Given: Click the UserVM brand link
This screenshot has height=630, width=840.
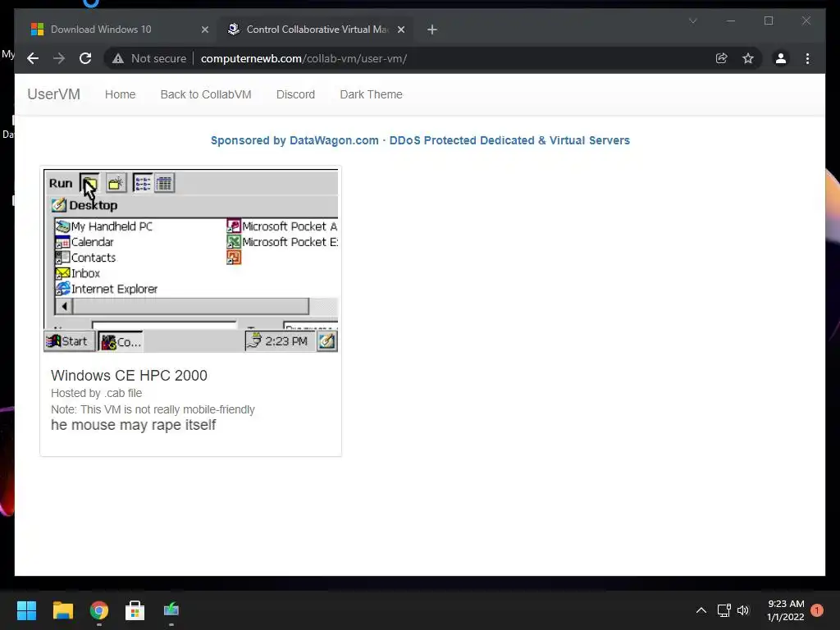Looking at the screenshot, I should 53,94.
